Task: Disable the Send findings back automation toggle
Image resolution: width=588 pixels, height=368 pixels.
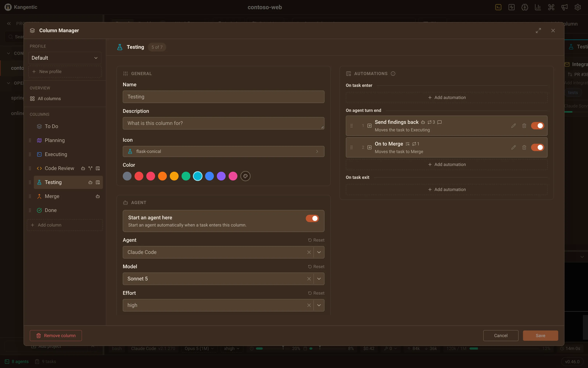Action: click(x=537, y=126)
